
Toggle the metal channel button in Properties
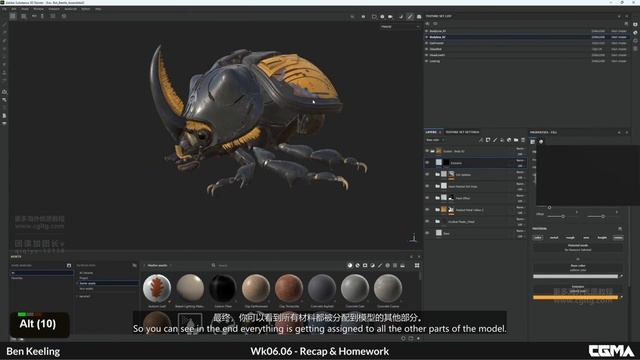pyautogui.click(x=554, y=237)
